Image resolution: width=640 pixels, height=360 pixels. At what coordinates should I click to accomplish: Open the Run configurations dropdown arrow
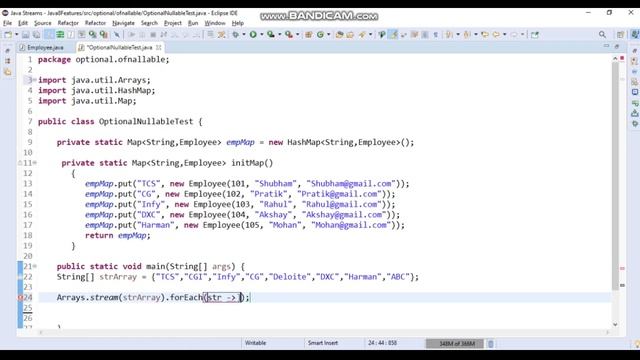tap(261, 35)
